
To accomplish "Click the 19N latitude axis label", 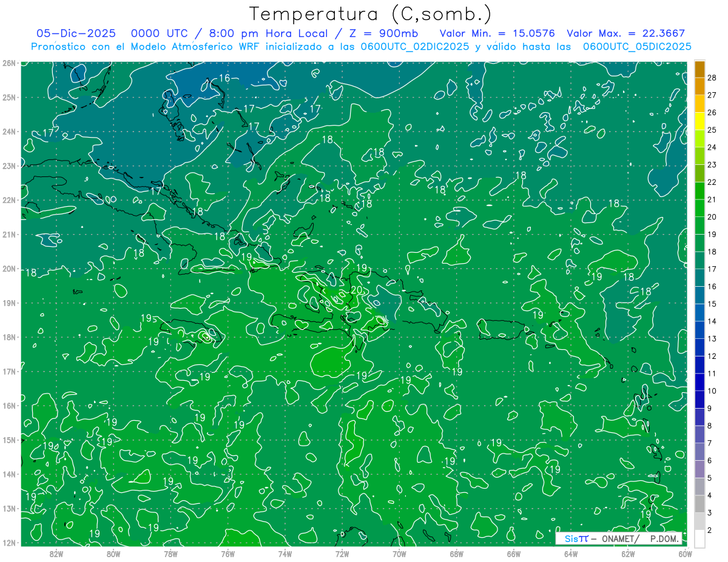I will [9, 303].
